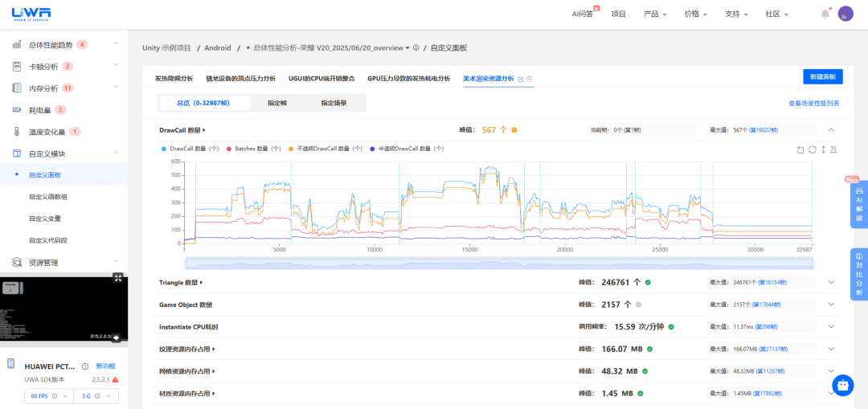The image size is (868, 409).
Task: Click the fullscreen icon on the screenshot preview
Action: [x=118, y=278]
